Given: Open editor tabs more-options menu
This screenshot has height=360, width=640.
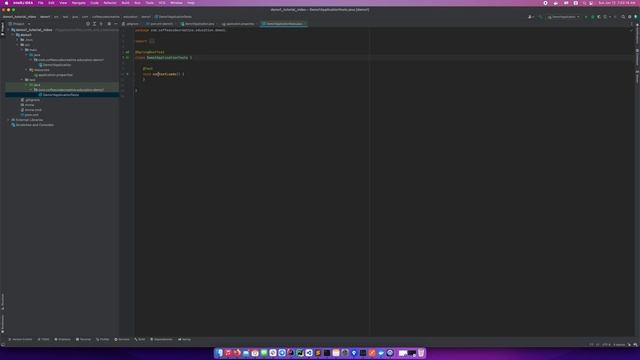Looking at the screenshot, I should coord(631,24).
